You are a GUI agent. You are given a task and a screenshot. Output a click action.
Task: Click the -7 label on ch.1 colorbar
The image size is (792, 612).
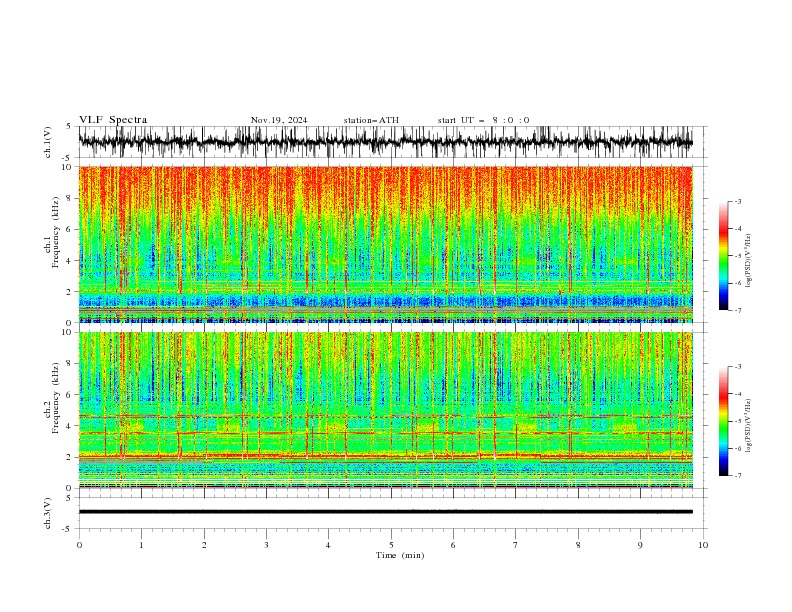click(x=737, y=310)
